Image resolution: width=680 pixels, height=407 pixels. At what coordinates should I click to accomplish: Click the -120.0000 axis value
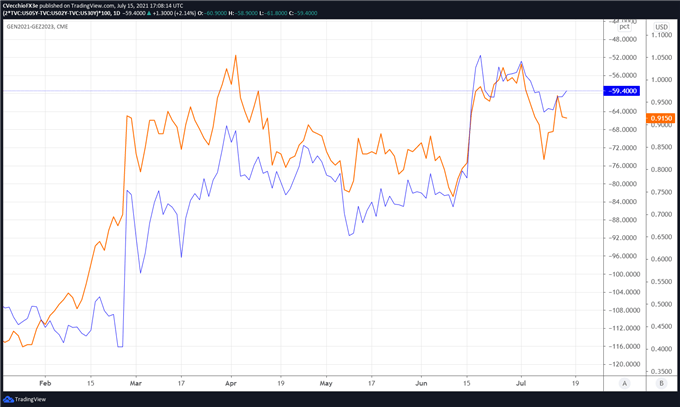pos(623,364)
